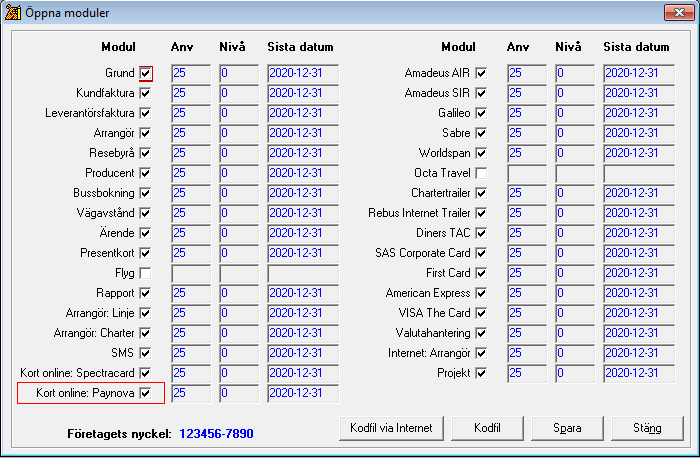Close the Öppna moduler window
This screenshot has height=458, width=700.
679,12
